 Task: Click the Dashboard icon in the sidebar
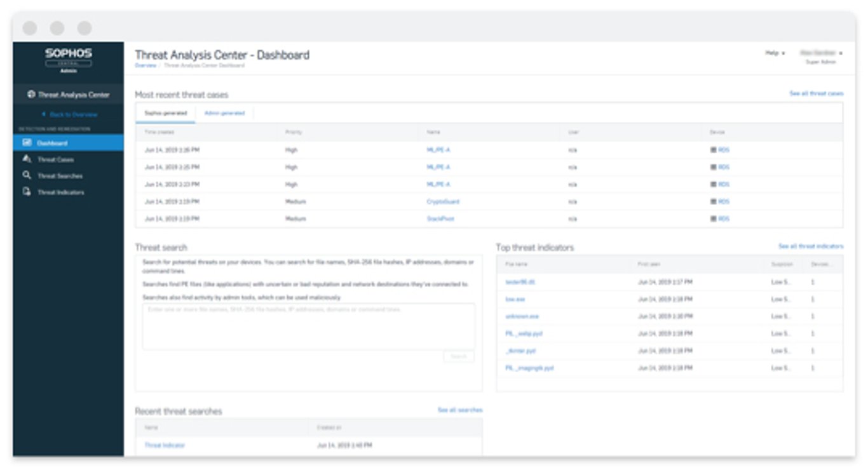point(27,143)
